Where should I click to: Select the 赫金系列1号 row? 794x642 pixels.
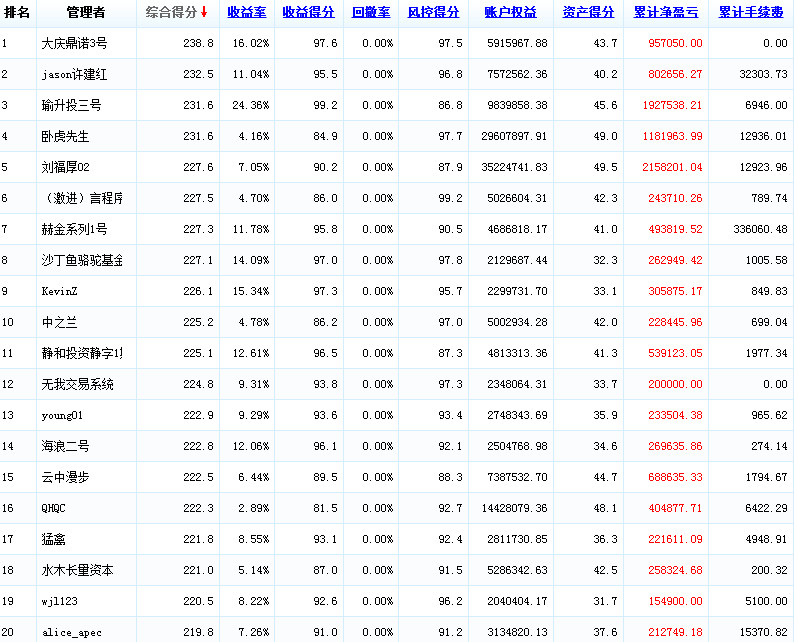click(x=74, y=230)
